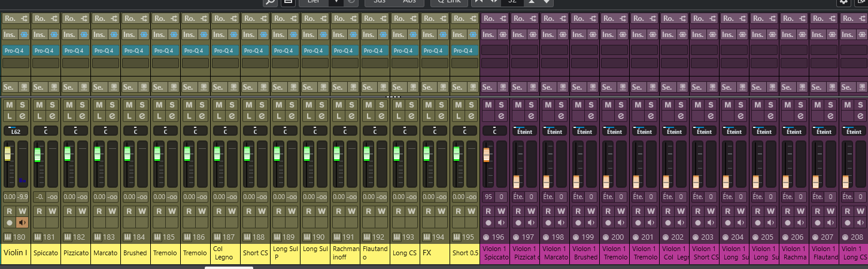868x269 pixels.
Task: Click the instrument keyboard icon of channel 181
Action: tap(37, 237)
